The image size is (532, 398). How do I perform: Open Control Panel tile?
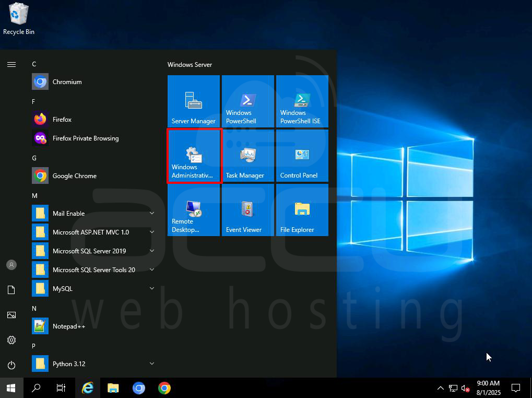pos(302,155)
